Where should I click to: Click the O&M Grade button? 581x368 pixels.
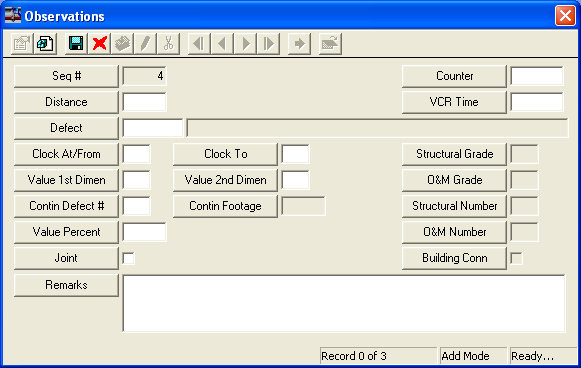pos(454,180)
